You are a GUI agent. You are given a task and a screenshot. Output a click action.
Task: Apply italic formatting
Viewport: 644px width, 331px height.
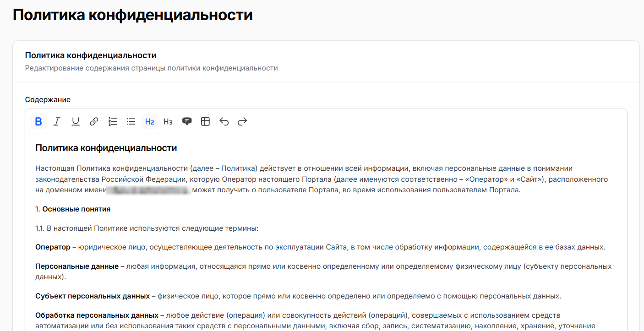(57, 121)
